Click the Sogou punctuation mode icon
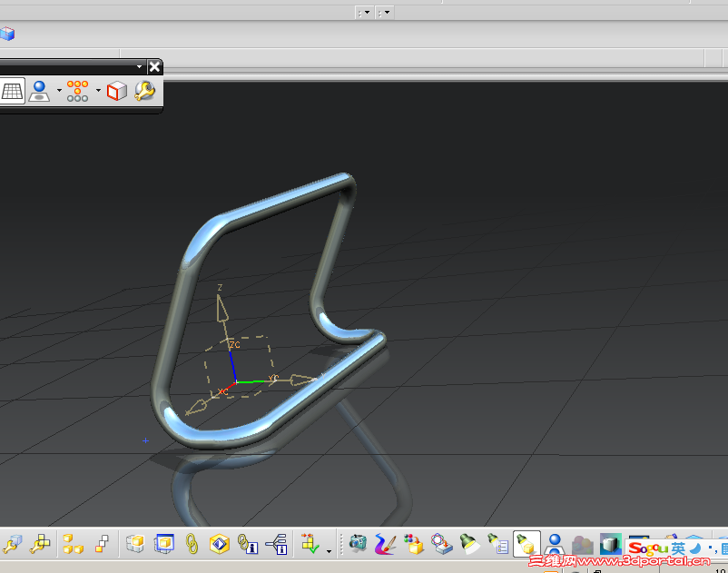 click(x=712, y=549)
